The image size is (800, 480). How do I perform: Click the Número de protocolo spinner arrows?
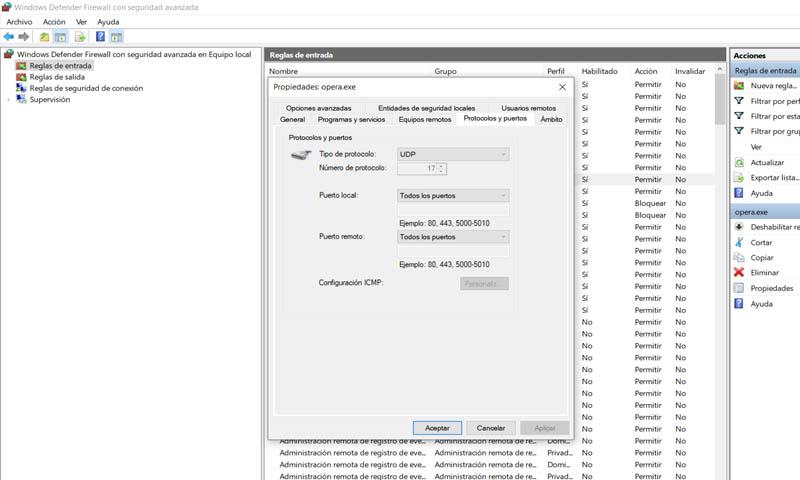click(x=441, y=168)
